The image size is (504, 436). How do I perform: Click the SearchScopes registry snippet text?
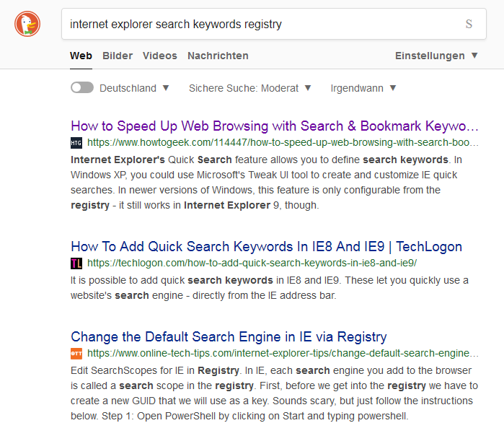(x=274, y=393)
